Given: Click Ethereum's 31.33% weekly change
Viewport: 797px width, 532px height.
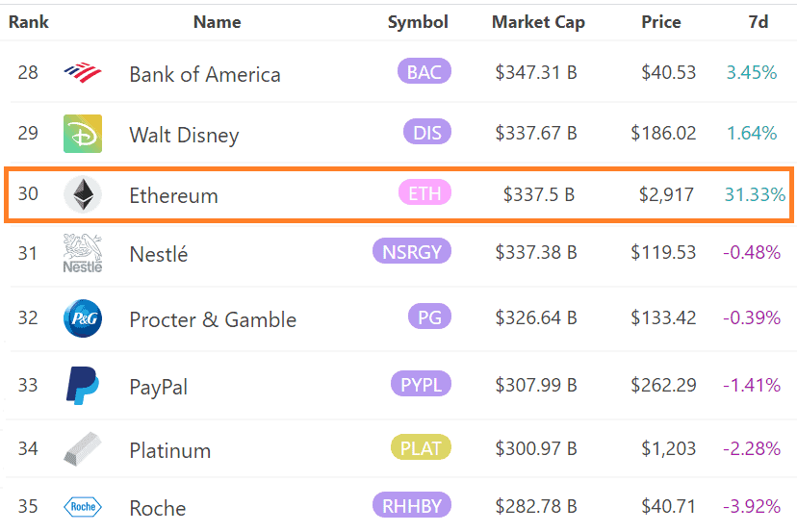Looking at the screenshot, I should (755, 195).
